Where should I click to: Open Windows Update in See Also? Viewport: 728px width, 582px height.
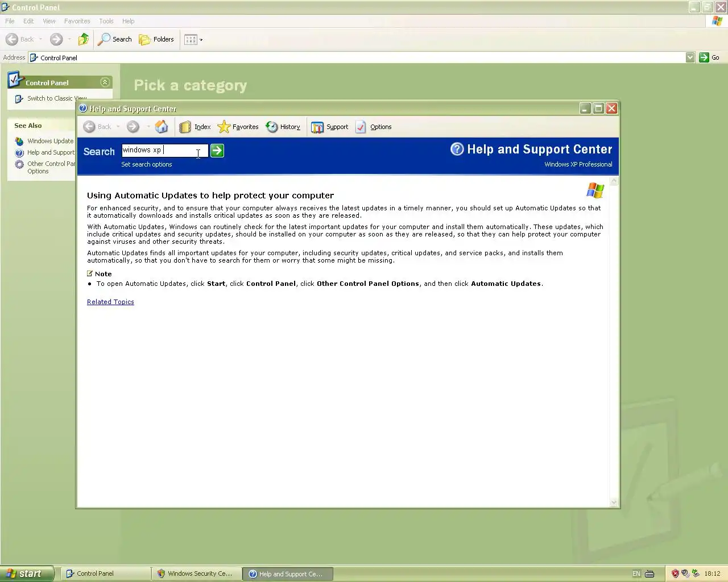point(50,141)
